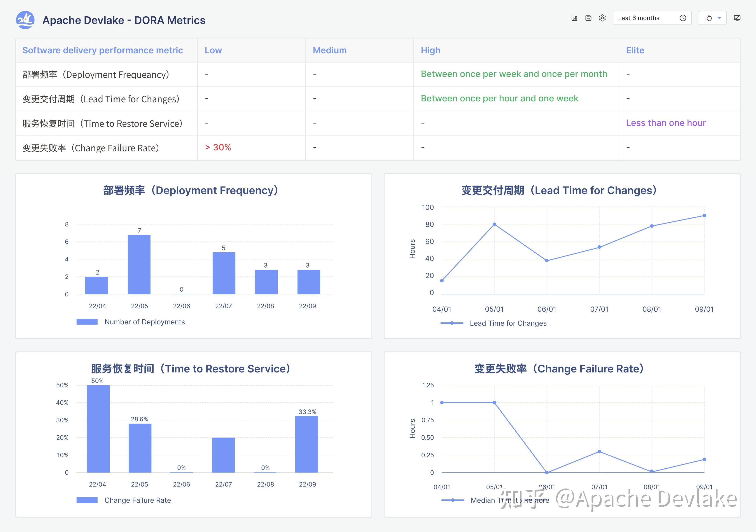Click the 22/05 deployment bar labeled 7
This screenshot has width=756, height=532.
tap(139, 264)
